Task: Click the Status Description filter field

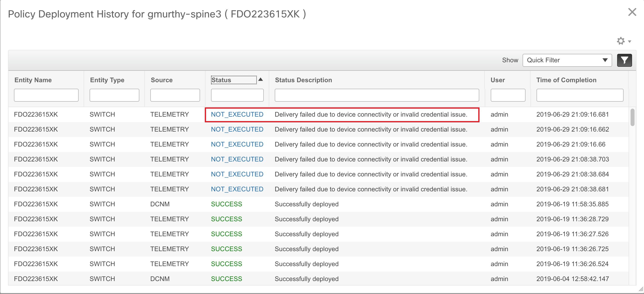Action: click(x=377, y=95)
